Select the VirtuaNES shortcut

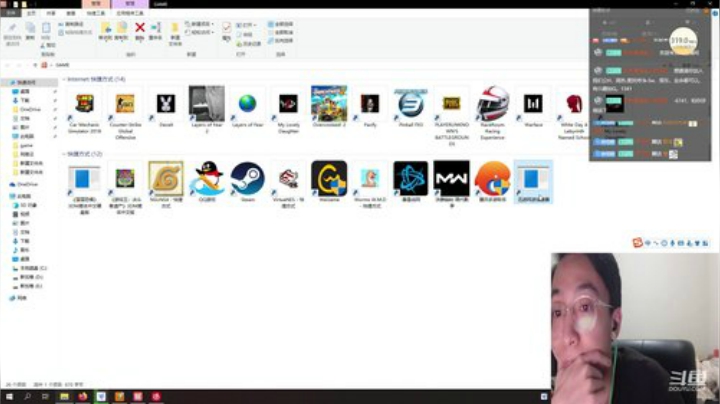click(x=288, y=185)
